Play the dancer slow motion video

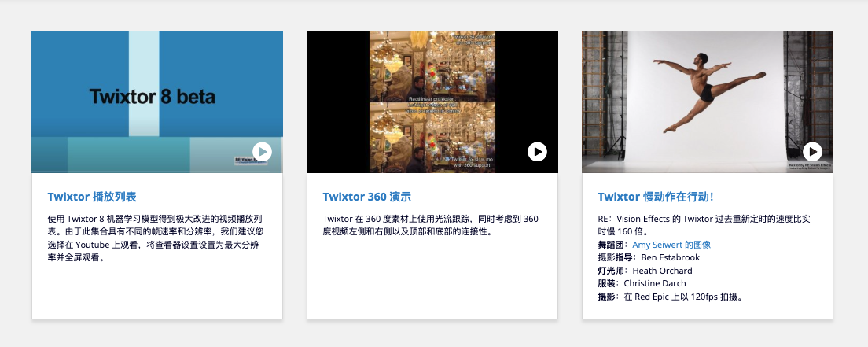(812, 152)
